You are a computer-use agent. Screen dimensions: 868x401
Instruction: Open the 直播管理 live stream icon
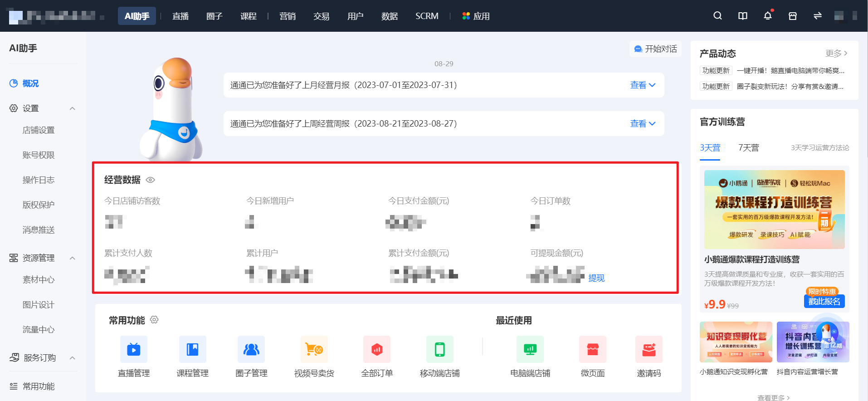[x=134, y=349]
